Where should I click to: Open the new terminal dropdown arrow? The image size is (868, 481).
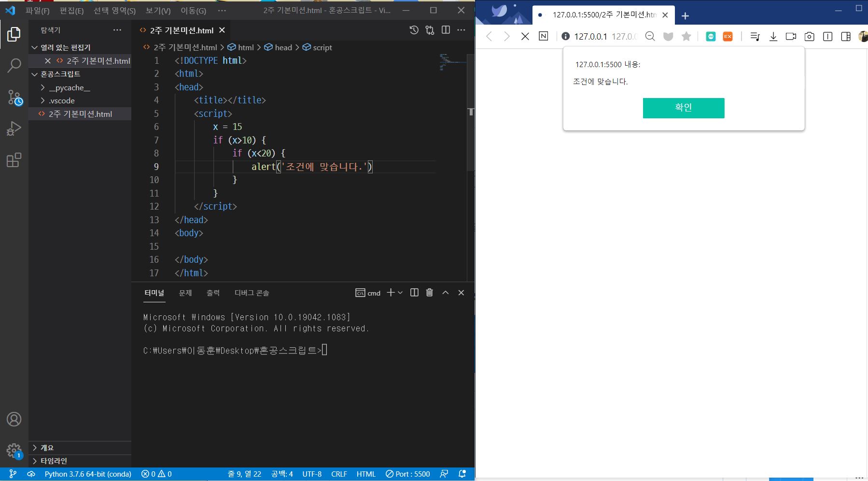tap(400, 293)
